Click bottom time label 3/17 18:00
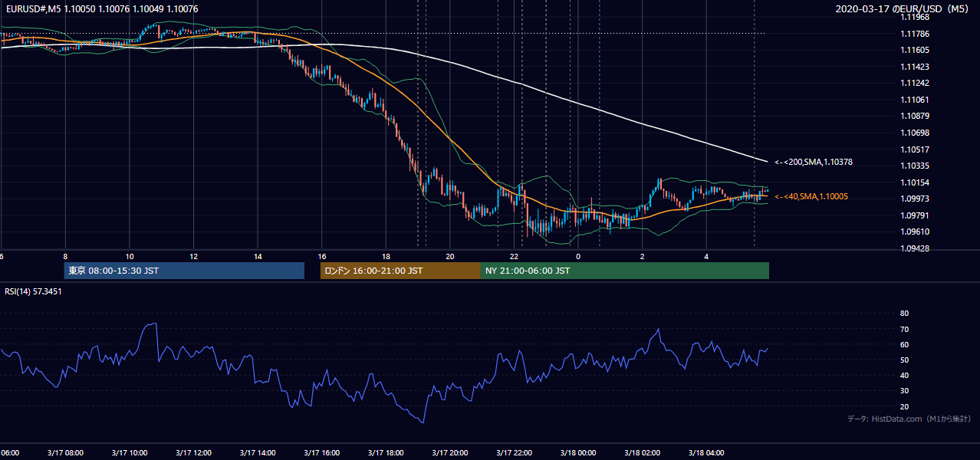The height and width of the screenshot is (460, 980). [x=386, y=452]
